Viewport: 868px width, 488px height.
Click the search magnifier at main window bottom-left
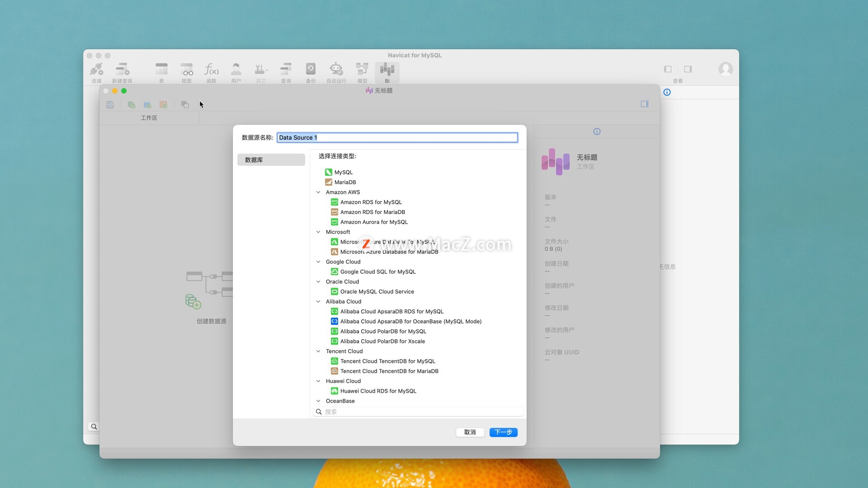click(94, 427)
